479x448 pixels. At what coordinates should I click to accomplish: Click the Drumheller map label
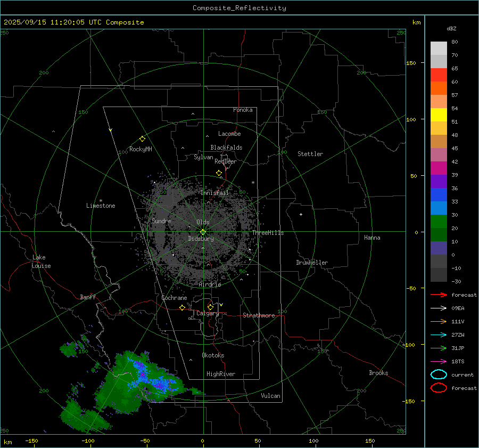(312, 263)
